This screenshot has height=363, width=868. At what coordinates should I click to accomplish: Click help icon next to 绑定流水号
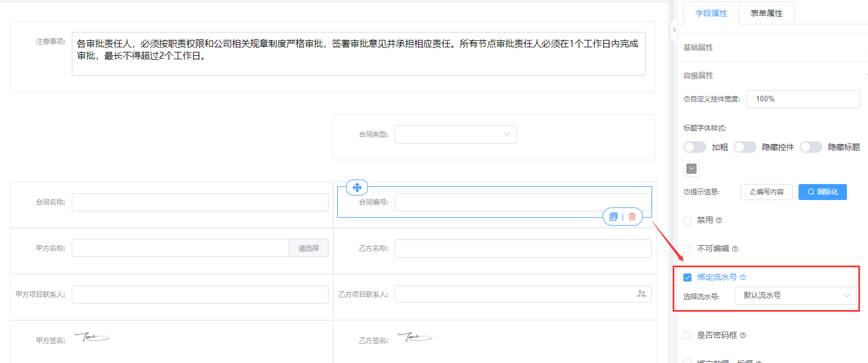click(x=743, y=278)
